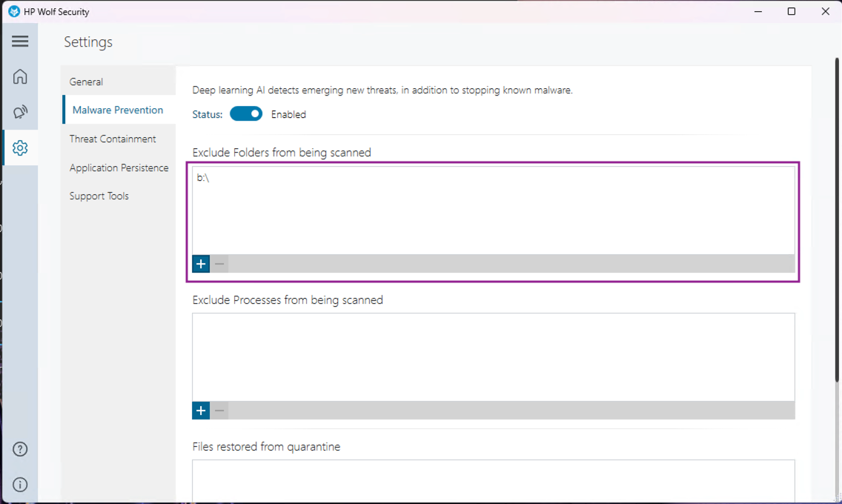
Task: Open the About info icon
Action: [x=20, y=485]
